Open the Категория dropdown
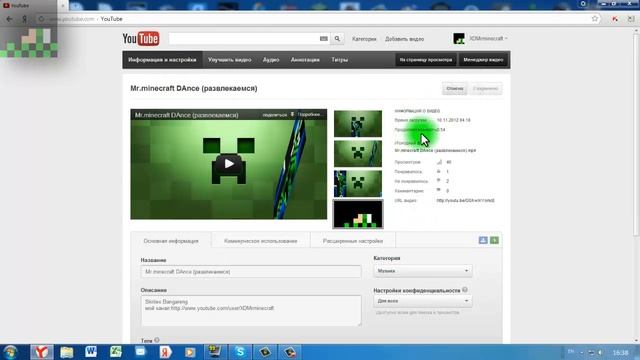 (x=423, y=271)
